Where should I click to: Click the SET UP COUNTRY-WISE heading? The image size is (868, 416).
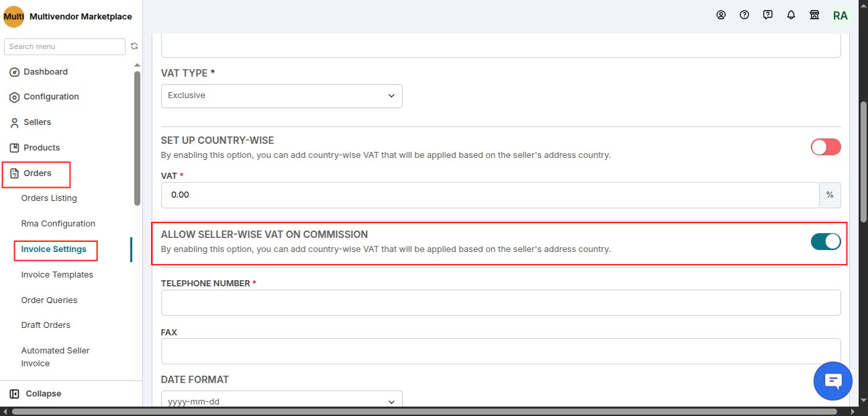[x=218, y=140]
